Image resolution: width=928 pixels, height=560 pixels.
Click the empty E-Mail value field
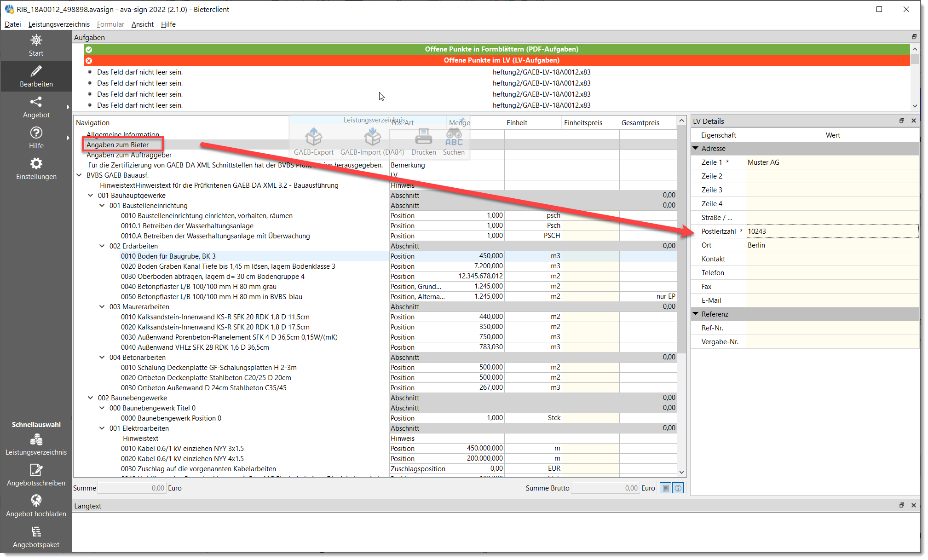[832, 300]
